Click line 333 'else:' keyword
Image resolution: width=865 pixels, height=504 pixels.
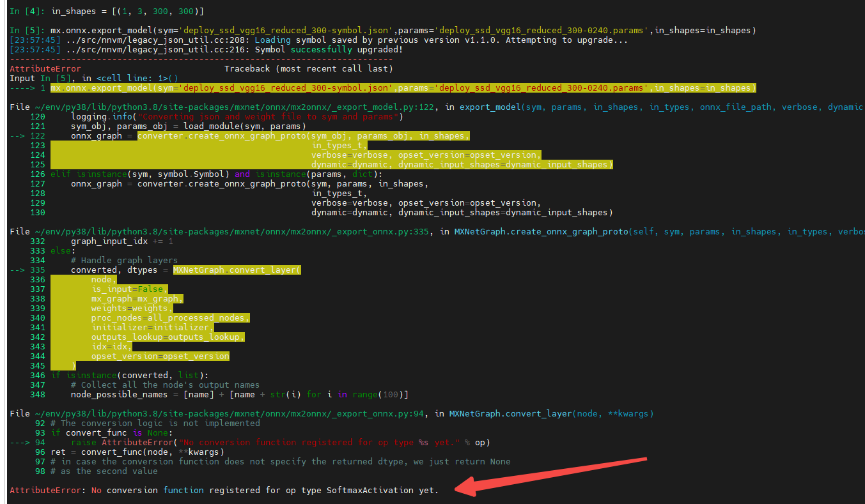point(63,251)
